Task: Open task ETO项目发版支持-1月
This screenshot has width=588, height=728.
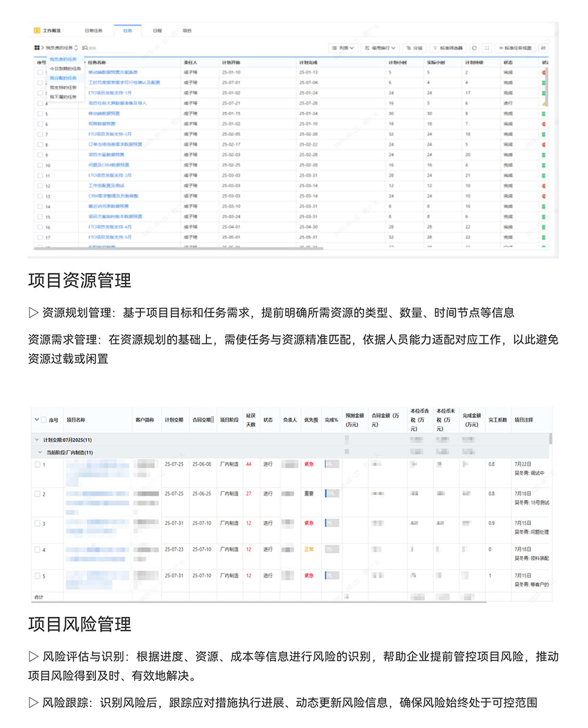Action: (110, 93)
